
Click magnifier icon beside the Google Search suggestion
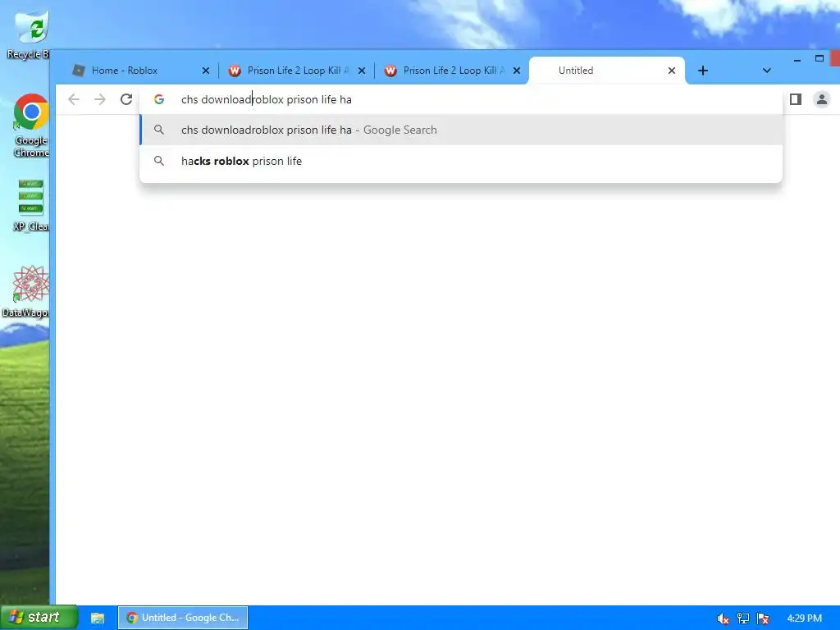(159, 130)
